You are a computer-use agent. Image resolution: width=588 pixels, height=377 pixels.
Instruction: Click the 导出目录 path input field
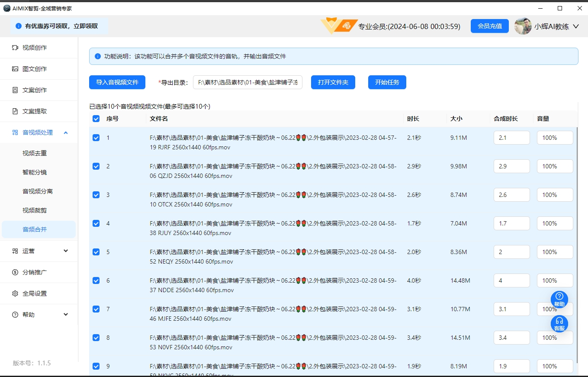tap(247, 82)
